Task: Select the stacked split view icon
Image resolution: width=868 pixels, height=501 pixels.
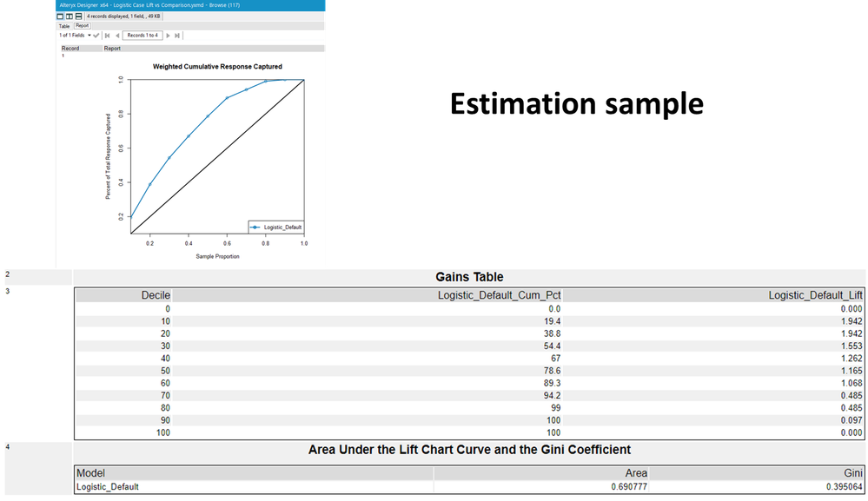Action: click(78, 16)
